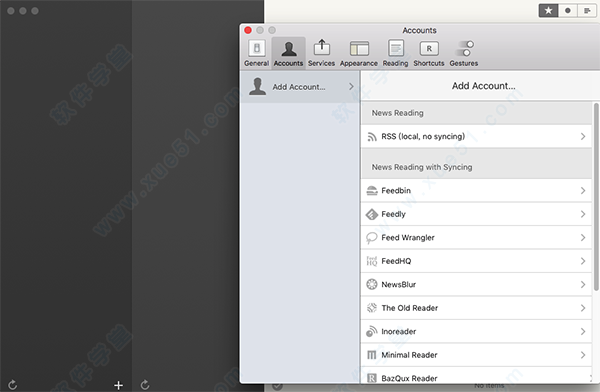This screenshot has width=600, height=392.
Task: Click The Old Reader icon
Action: click(x=372, y=308)
